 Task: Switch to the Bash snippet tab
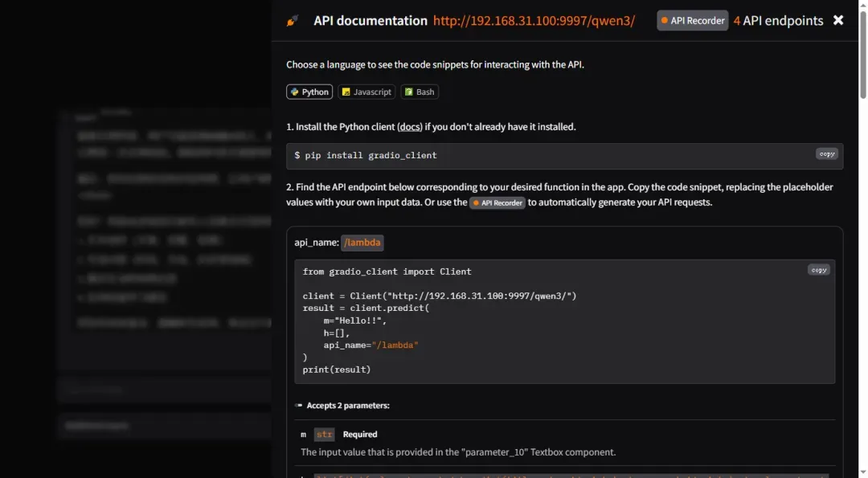(x=420, y=92)
